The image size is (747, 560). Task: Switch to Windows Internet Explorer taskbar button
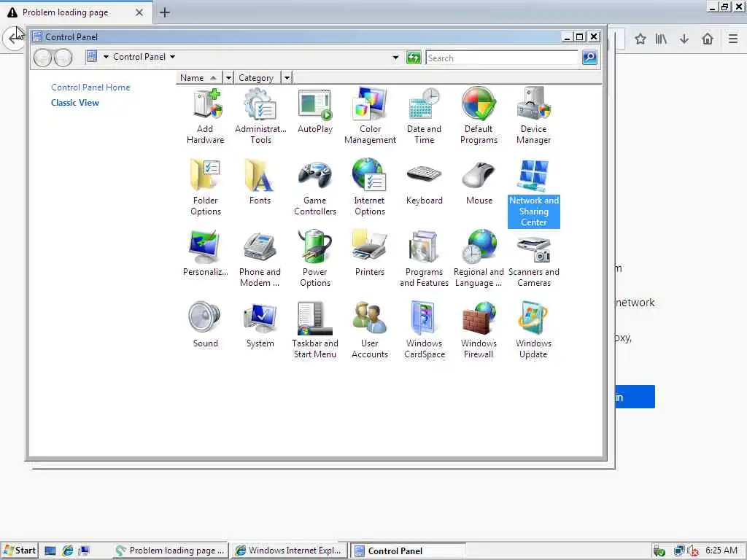[289, 551]
